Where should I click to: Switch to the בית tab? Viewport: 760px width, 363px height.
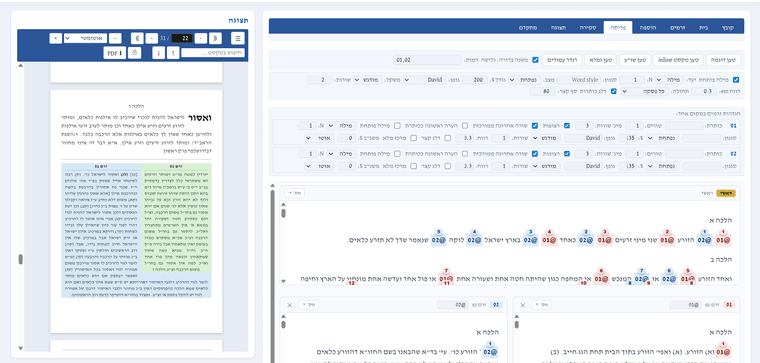[x=703, y=28]
